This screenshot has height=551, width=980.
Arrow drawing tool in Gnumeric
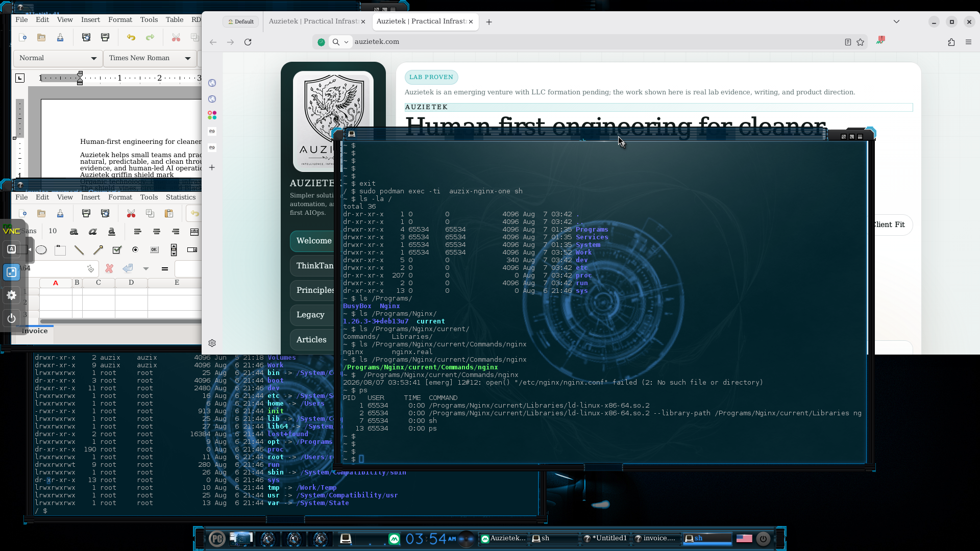point(98,250)
